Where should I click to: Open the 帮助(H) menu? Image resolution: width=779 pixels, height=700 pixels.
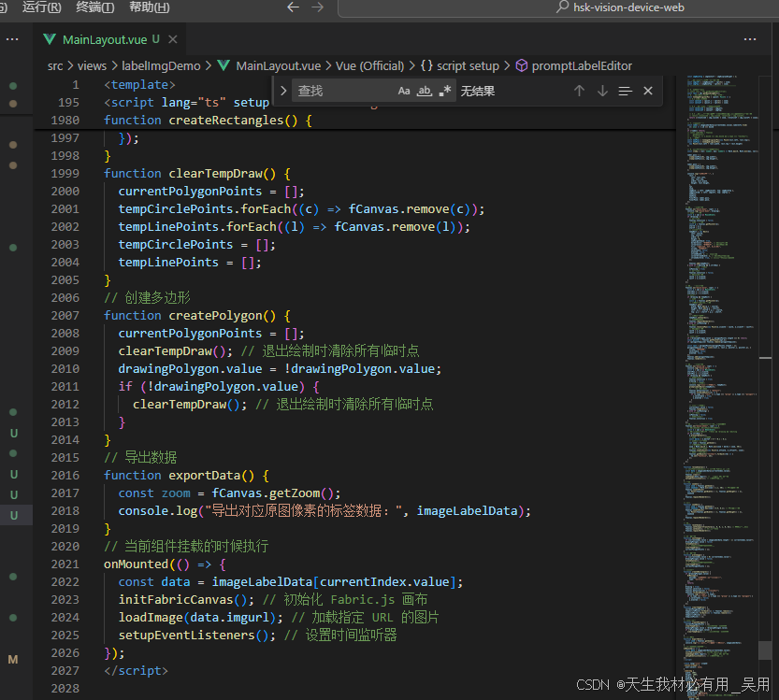(150, 7)
